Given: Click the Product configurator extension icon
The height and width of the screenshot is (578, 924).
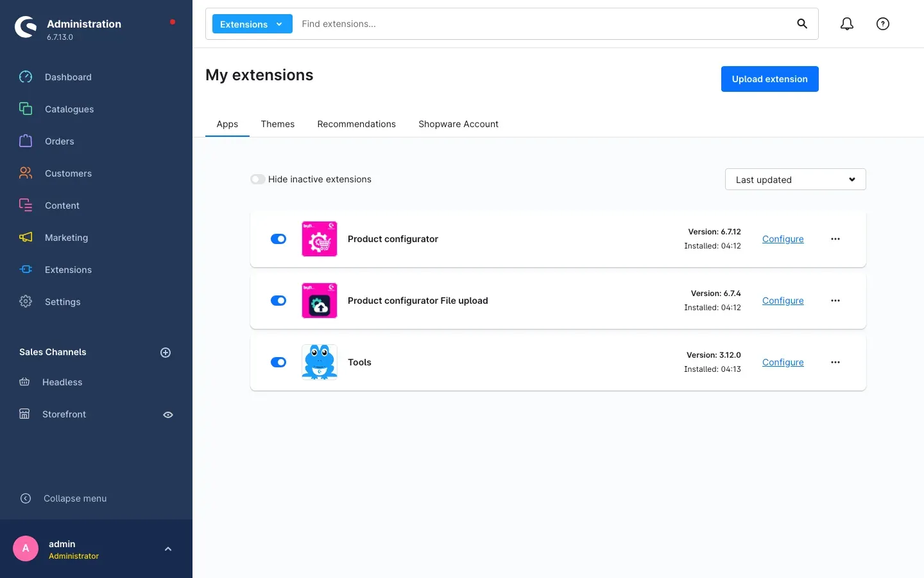Looking at the screenshot, I should coord(320,239).
